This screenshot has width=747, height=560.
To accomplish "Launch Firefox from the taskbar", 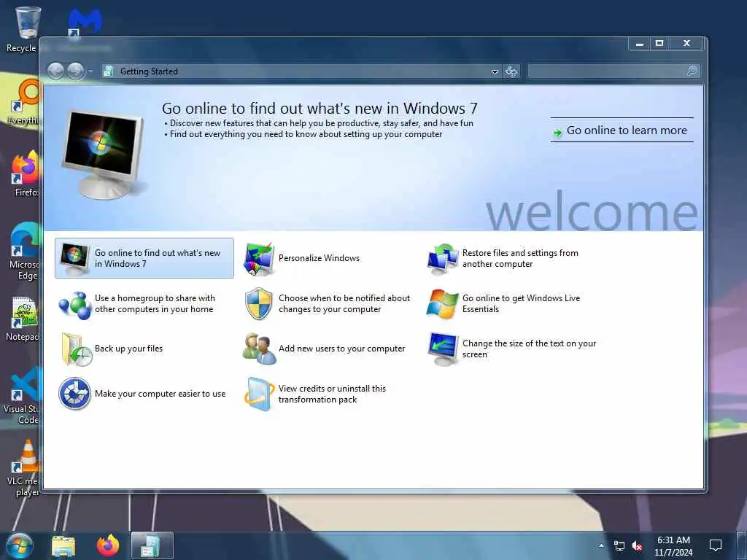I will [108, 545].
